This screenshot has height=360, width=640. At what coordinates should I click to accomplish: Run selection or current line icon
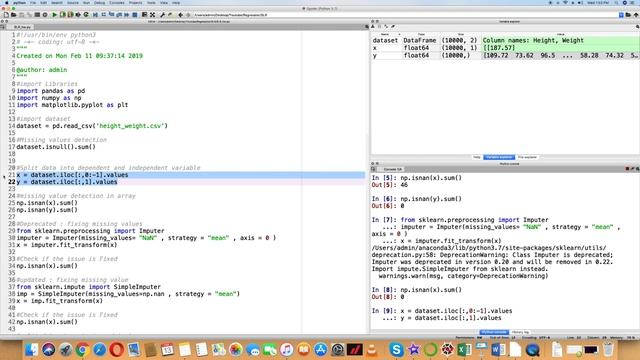78,15
